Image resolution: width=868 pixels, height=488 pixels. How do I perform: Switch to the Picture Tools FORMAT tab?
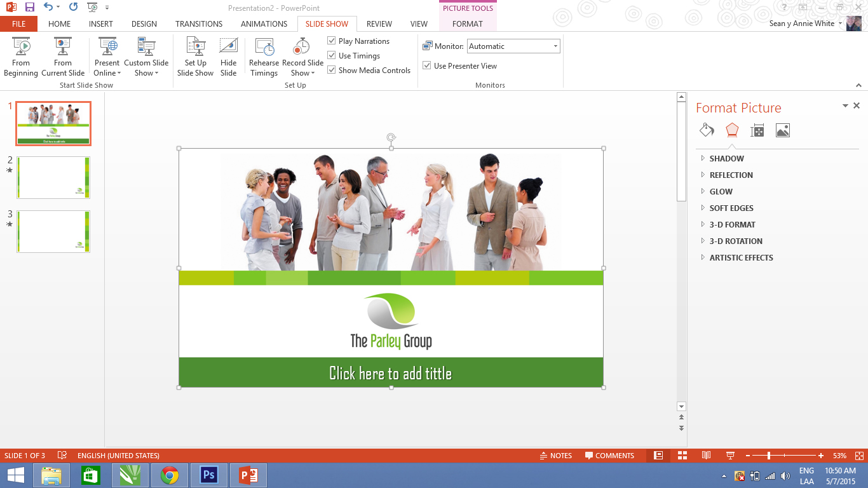click(467, 24)
